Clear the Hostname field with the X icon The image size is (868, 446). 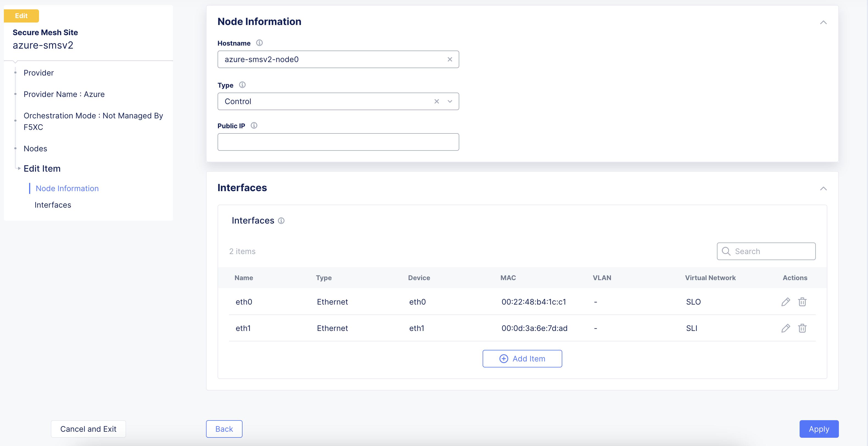tap(450, 59)
